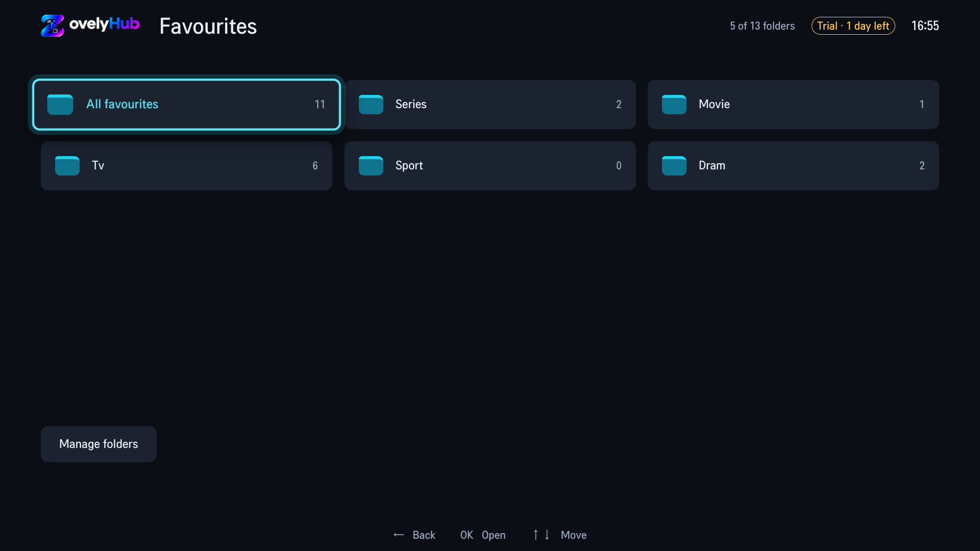This screenshot has width=980, height=551.
Task: Click the Favourites page title
Action: point(208,26)
